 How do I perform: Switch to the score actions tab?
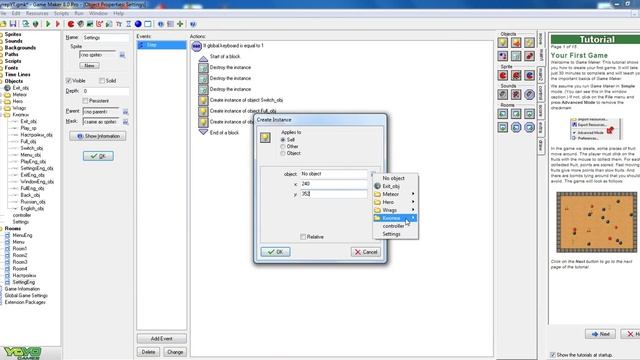541,111
